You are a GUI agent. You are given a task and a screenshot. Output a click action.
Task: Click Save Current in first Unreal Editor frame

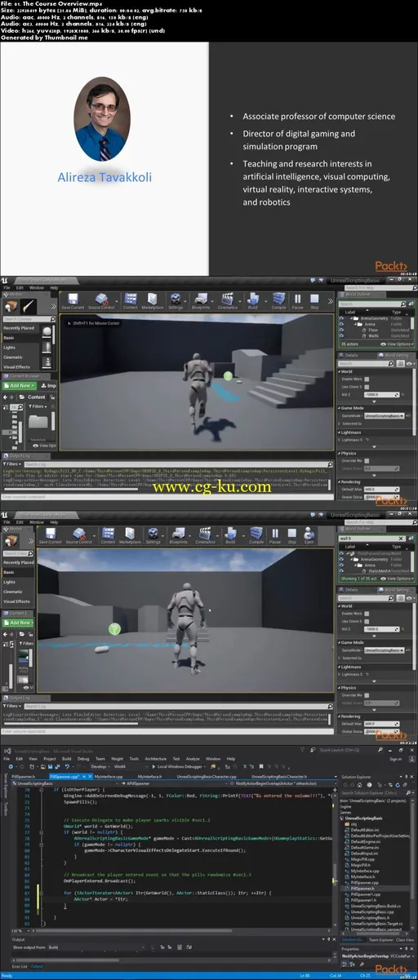pyautogui.click(x=71, y=299)
